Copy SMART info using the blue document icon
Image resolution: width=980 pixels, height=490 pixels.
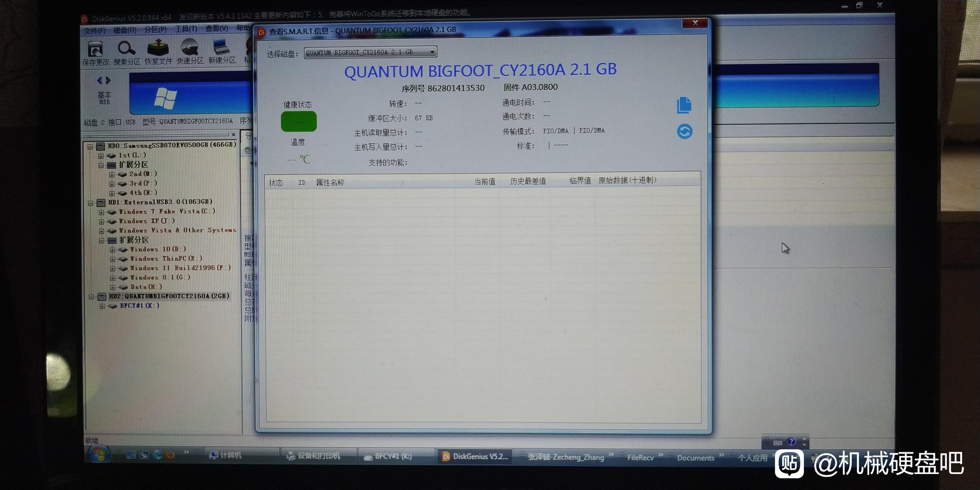tap(684, 105)
